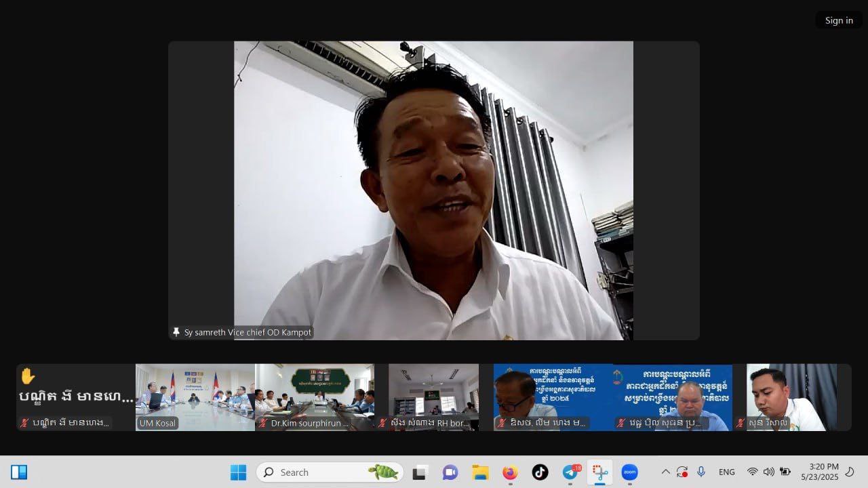Select the man with glasses on blue banner

553,397
